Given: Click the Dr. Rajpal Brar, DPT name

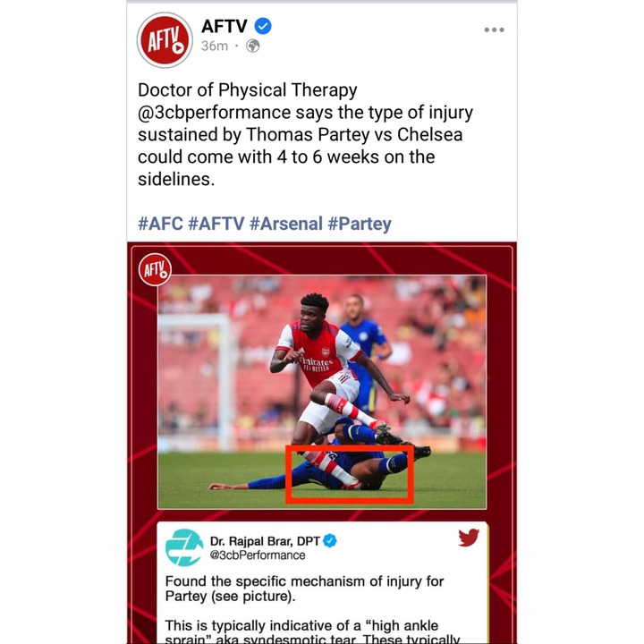Looking at the screenshot, I should pos(265,541).
